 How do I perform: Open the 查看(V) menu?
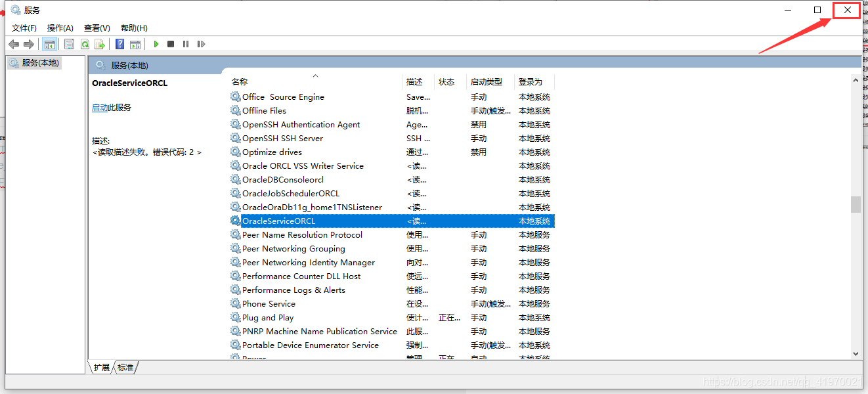[97, 28]
